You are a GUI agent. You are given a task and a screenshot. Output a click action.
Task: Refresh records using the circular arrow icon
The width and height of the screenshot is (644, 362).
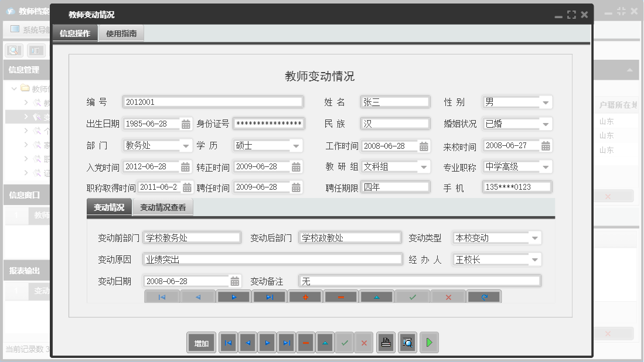pos(483,296)
